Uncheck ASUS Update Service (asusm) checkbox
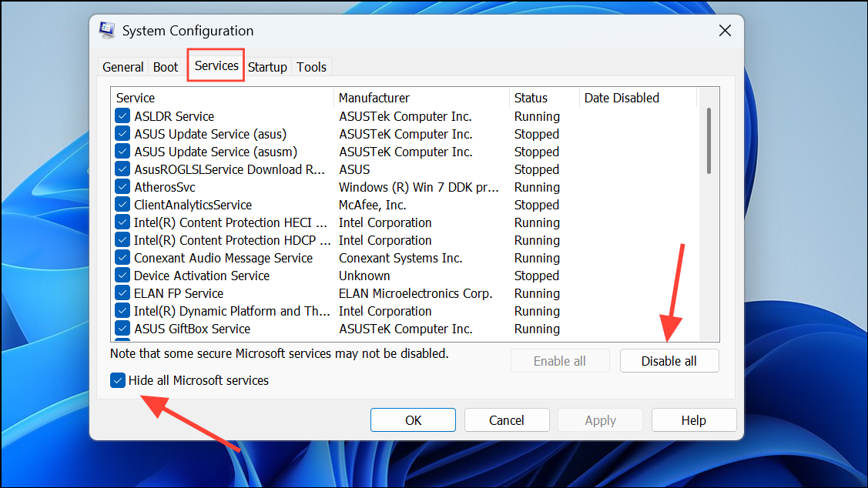Screen dimensions: 868x488 tap(122, 152)
